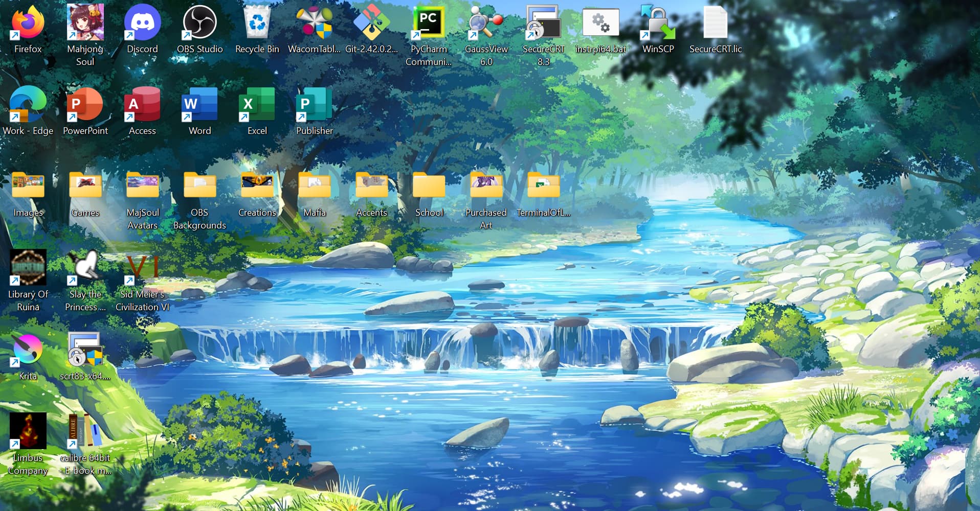This screenshot has height=511, width=980.
Task: Click the WinSCP shortcut icon
Action: pos(658,23)
